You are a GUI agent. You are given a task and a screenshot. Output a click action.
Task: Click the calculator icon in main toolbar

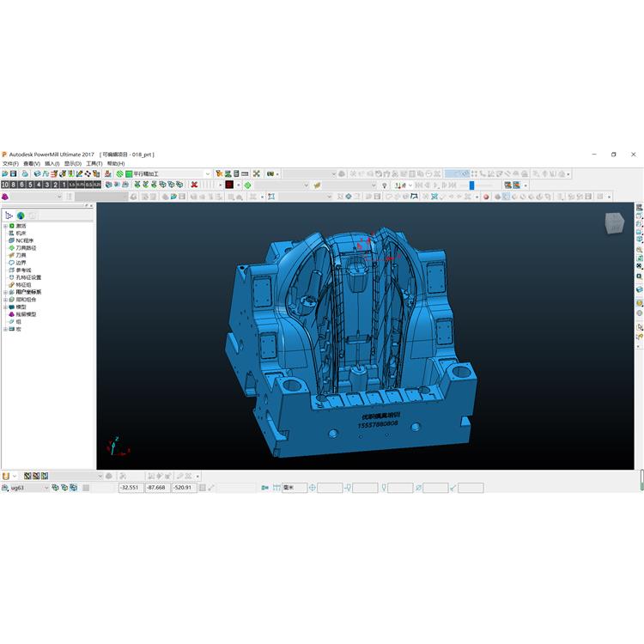(237, 173)
